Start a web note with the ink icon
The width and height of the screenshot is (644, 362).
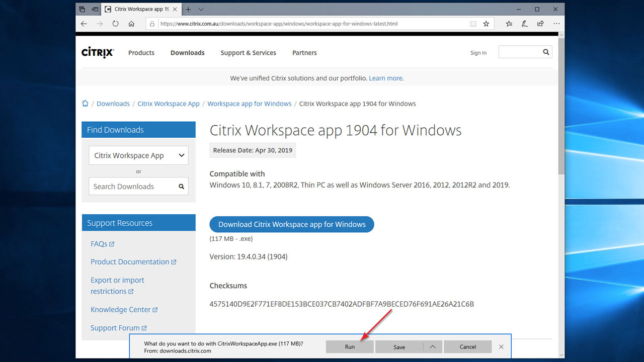point(524,23)
